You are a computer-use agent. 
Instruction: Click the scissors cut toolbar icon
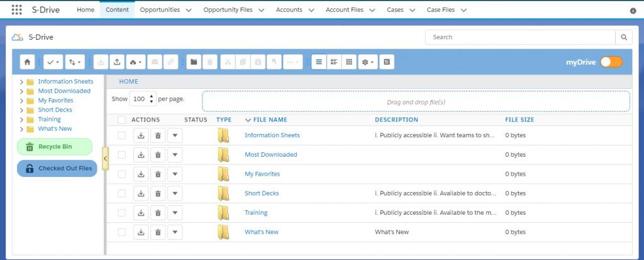pos(228,62)
